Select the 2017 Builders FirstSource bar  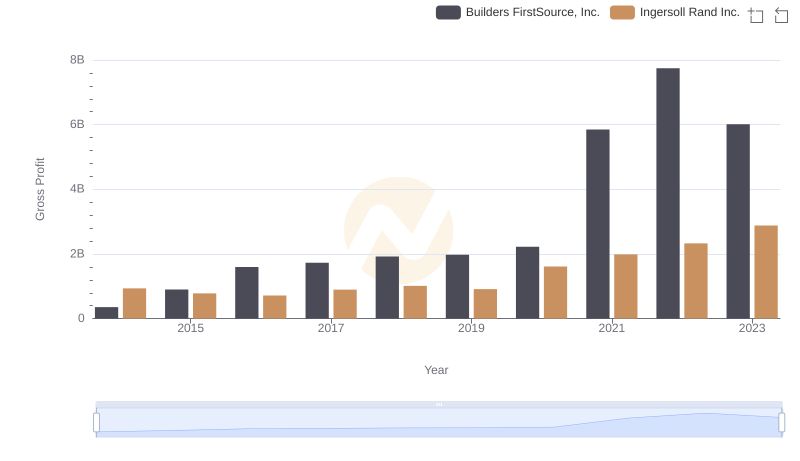pos(317,291)
